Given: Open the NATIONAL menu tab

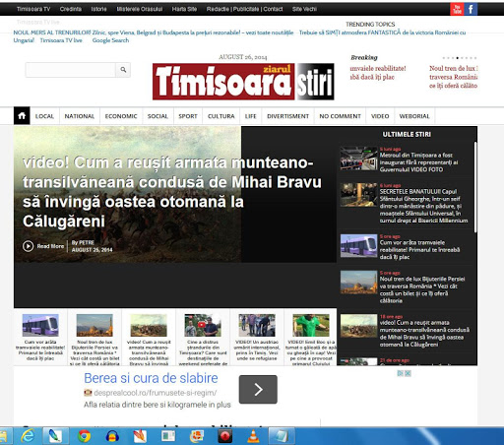Looking at the screenshot, I should click(80, 116).
